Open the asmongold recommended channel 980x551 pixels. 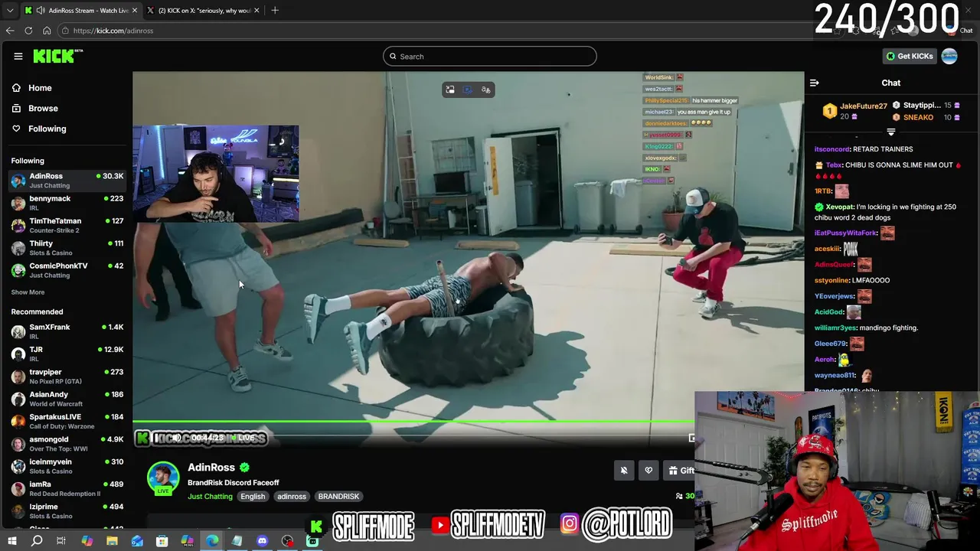(x=67, y=444)
